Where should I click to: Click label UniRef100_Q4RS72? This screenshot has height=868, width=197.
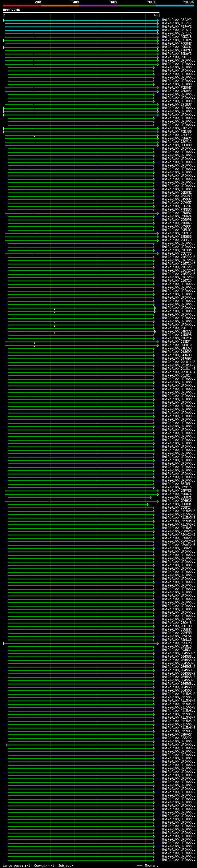[177, 331]
